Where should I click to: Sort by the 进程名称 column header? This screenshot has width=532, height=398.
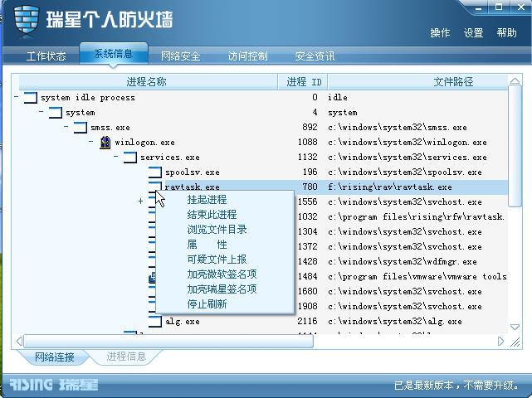tap(147, 82)
